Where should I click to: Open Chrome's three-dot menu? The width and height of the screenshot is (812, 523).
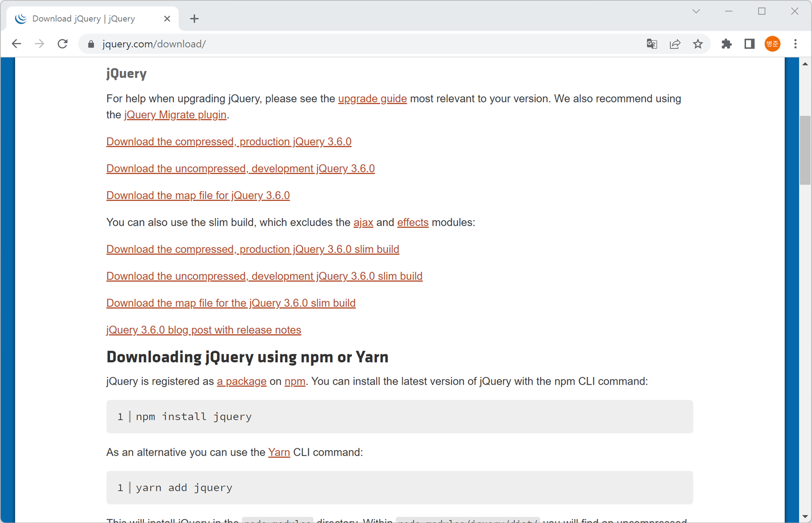[795, 44]
